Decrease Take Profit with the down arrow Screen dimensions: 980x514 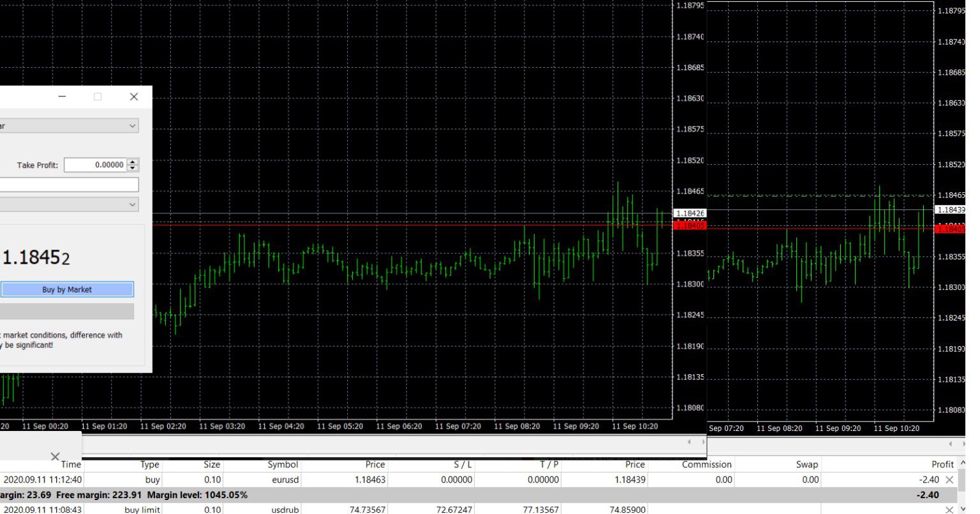(x=133, y=168)
